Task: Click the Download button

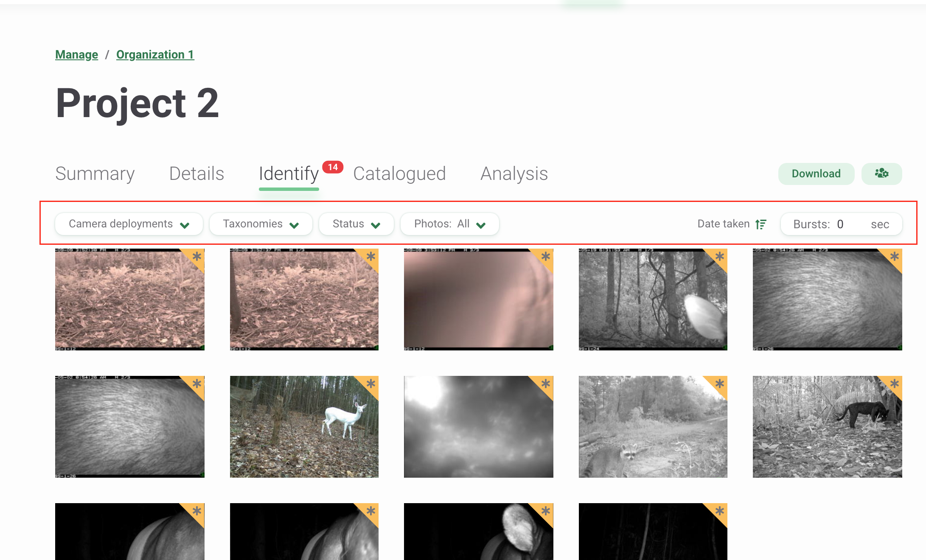Action: tap(816, 174)
